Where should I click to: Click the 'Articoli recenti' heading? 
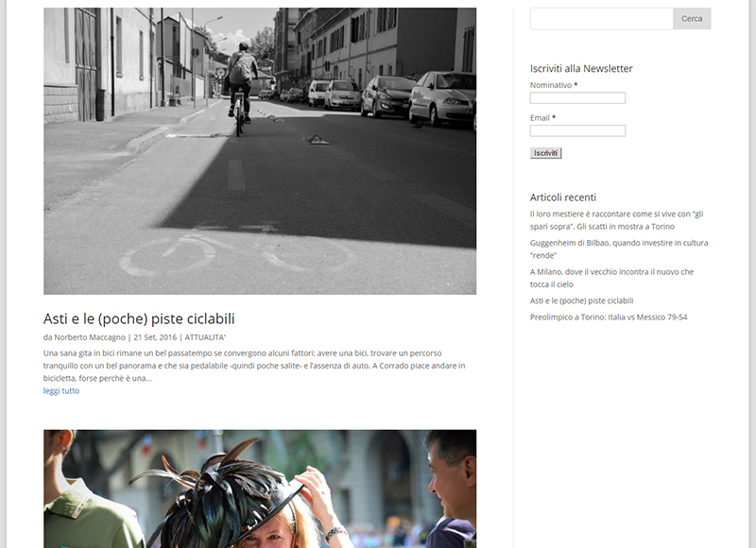(563, 197)
